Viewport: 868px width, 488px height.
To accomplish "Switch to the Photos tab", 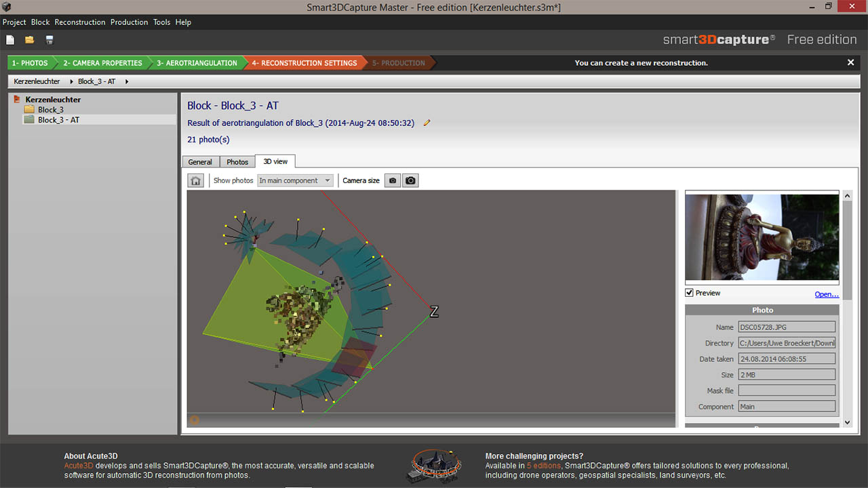I will click(237, 162).
